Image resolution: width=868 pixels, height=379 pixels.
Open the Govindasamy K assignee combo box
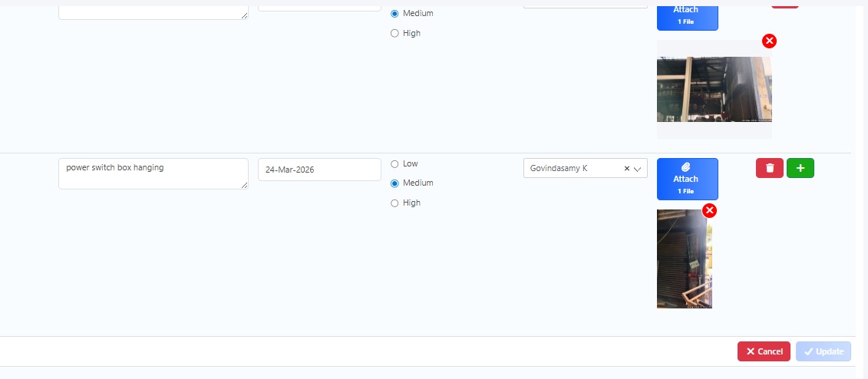572,169
